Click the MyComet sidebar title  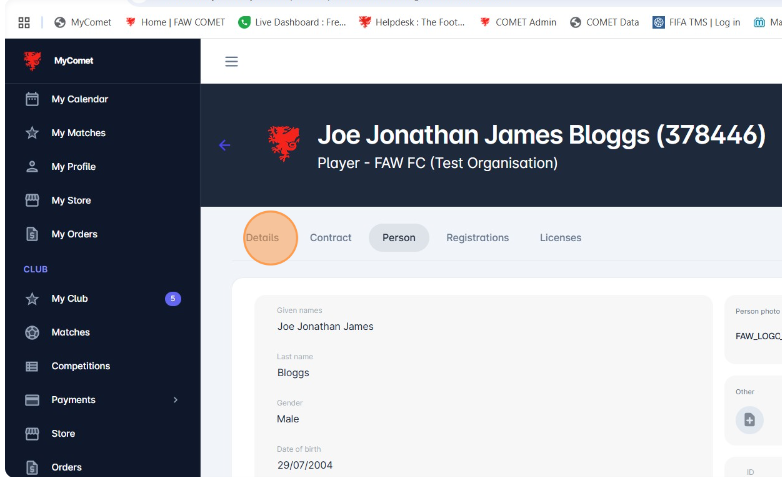click(74, 61)
